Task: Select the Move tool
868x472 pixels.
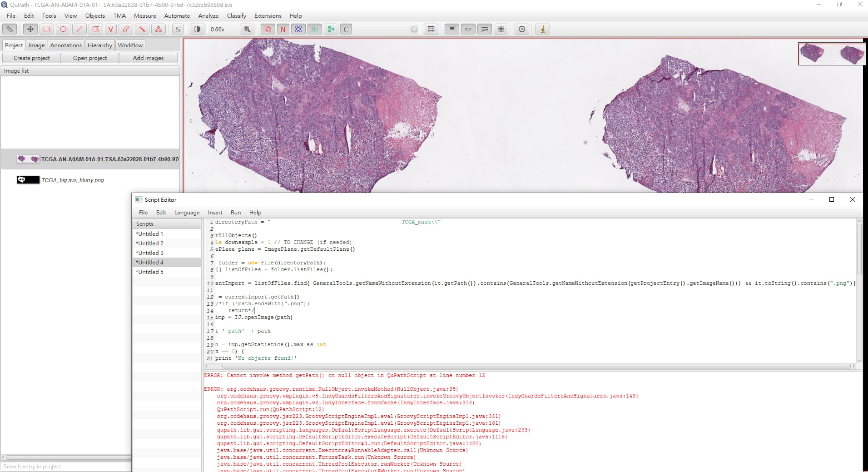Action: click(30, 29)
